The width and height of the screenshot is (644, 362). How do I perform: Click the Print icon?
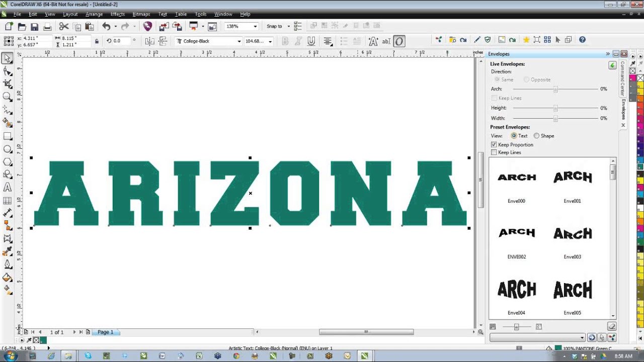(47, 27)
